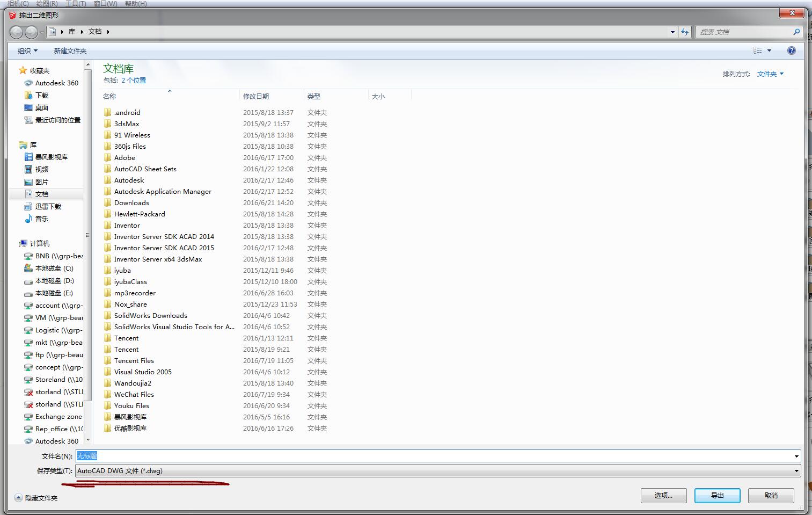Click the 下载 folder icon in sidebar

pyautogui.click(x=28, y=96)
